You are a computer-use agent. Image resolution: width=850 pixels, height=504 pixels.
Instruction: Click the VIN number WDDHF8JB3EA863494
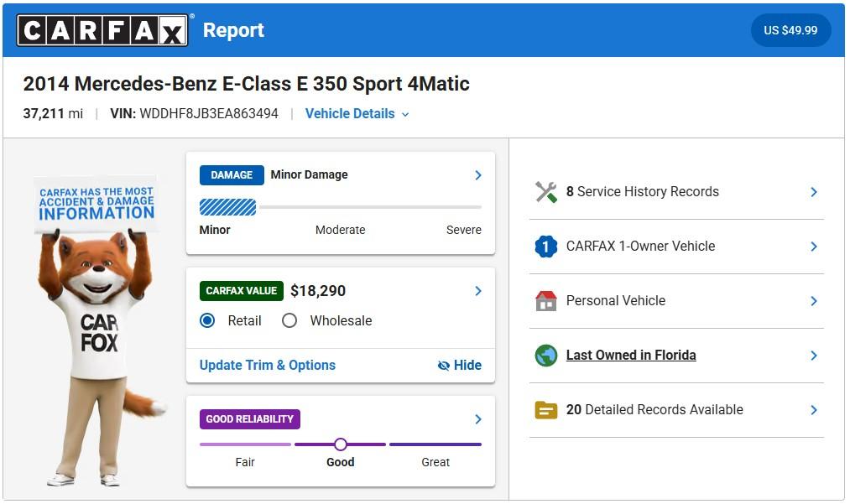[209, 114]
